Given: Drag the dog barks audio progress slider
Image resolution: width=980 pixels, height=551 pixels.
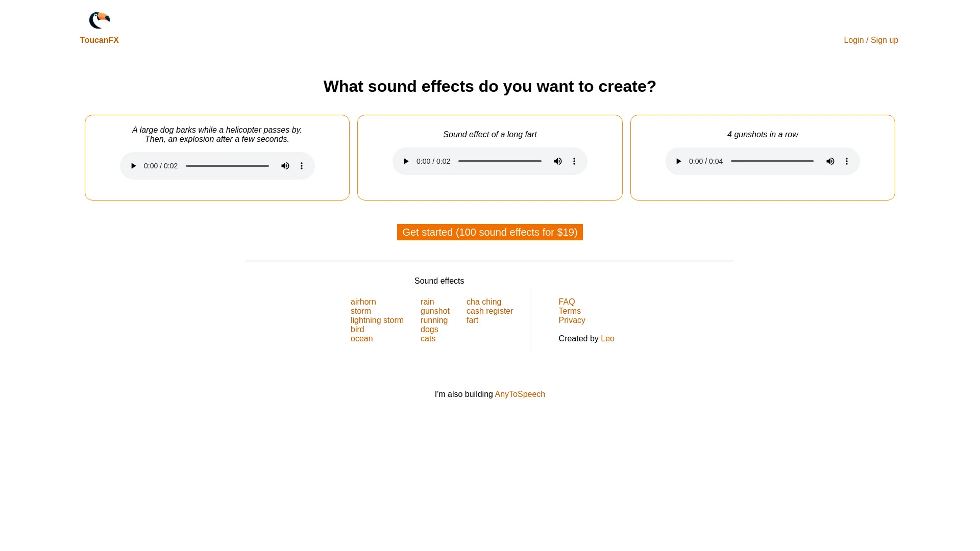Looking at the screenshot, I should (227, 165).
